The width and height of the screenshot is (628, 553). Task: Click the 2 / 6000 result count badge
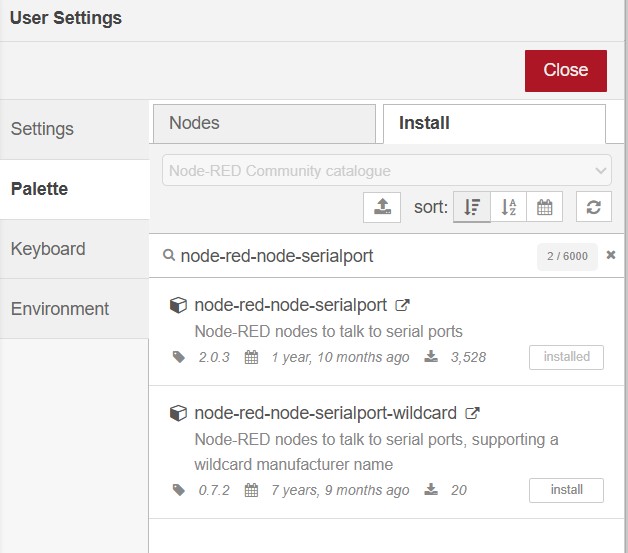[x=567, y=256]
